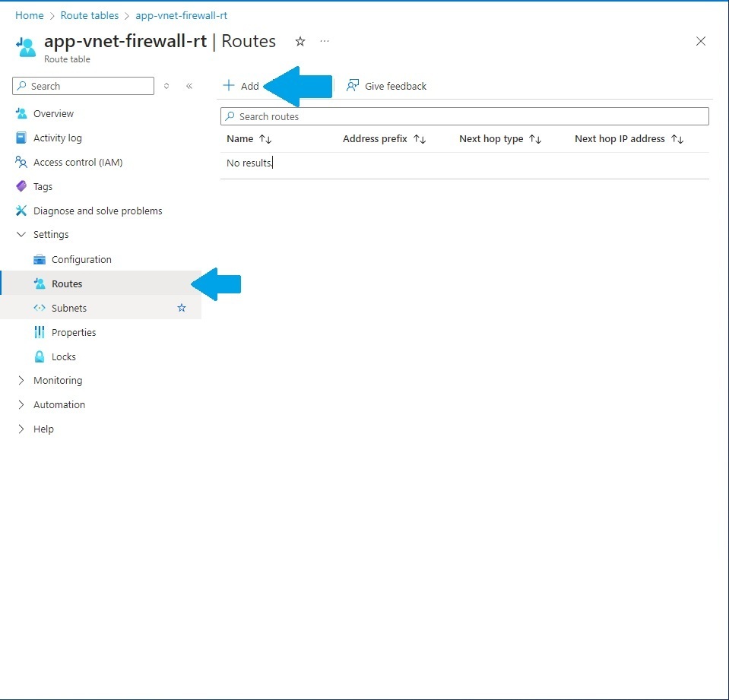Click the Next hop IP address header
Viewport: 729px width, 700px height.
[x=620, y=138]
